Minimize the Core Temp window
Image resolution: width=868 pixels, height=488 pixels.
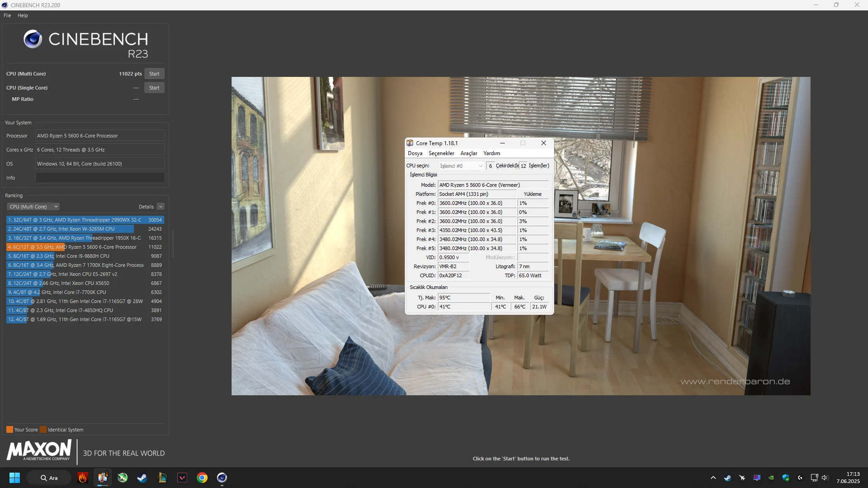tap(502, 143)
